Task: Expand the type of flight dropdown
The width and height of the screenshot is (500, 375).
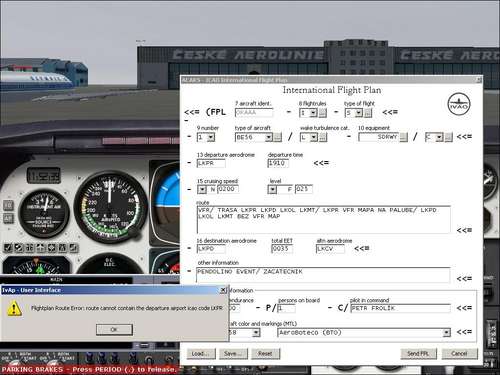Action: tap(358, 113)
